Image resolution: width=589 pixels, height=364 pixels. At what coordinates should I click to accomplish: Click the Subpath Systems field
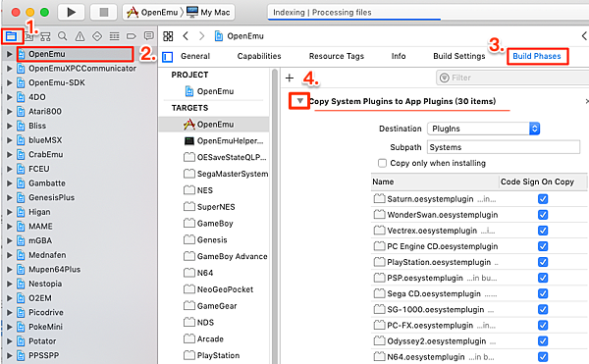tap(504, 147)
